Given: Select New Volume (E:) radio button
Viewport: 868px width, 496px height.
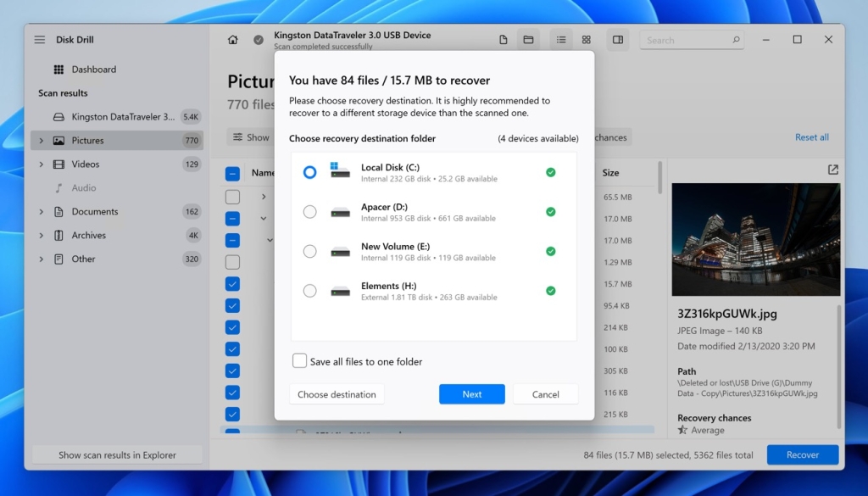Looking at the screenshot, I should [310, 251].
